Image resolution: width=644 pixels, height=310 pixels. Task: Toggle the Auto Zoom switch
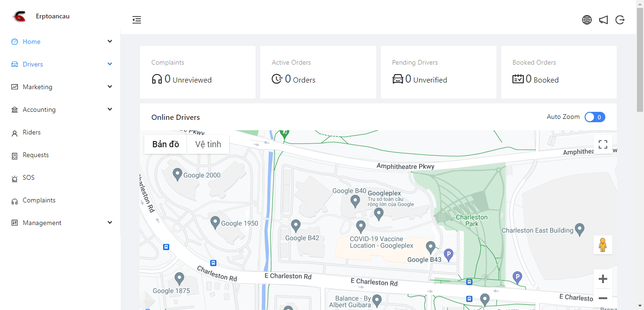(x=594, y=117)
